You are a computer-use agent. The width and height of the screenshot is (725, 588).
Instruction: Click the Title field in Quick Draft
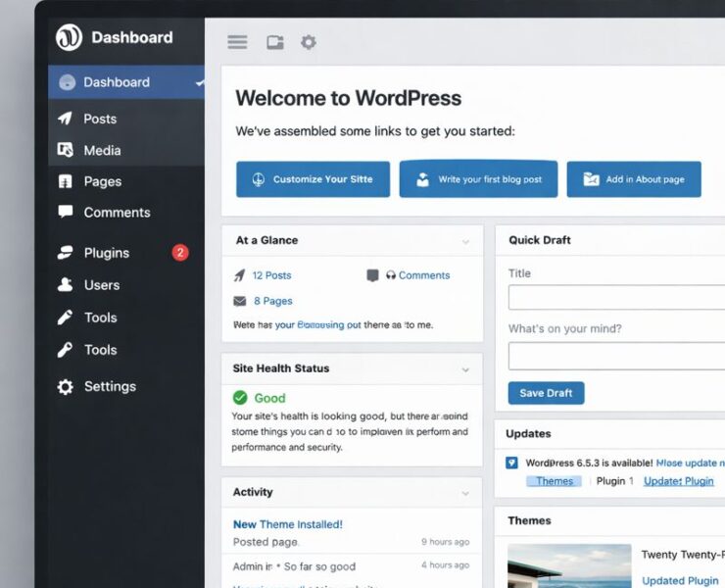coord(616,298)
